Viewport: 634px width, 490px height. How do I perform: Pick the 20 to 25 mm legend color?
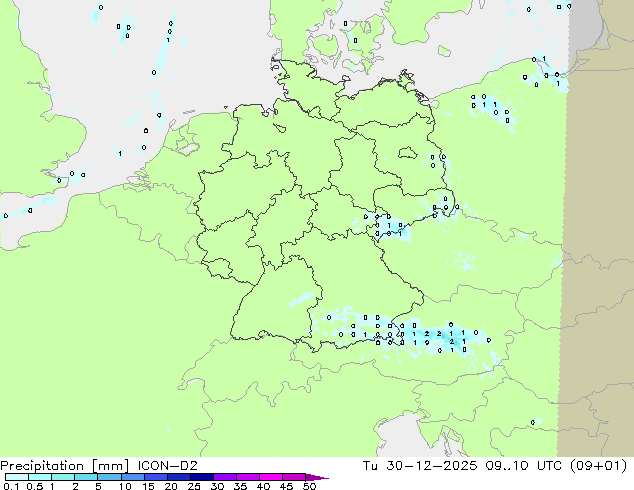pyautogui.click(x=179, y=477)
